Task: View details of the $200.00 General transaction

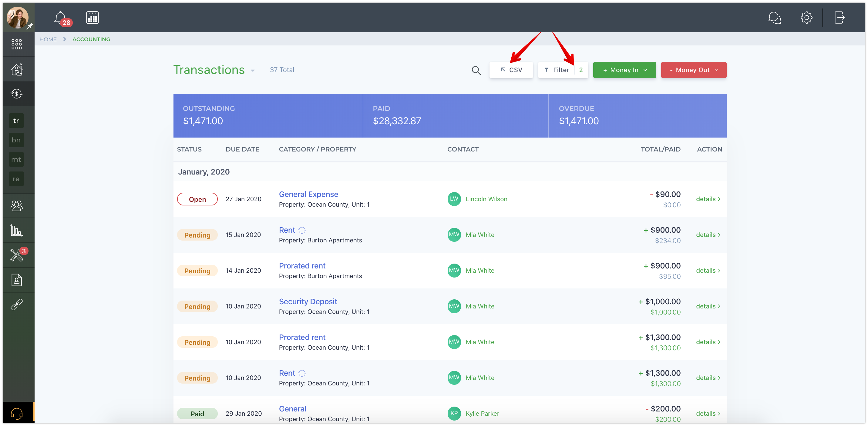Action: click(708, 413)
